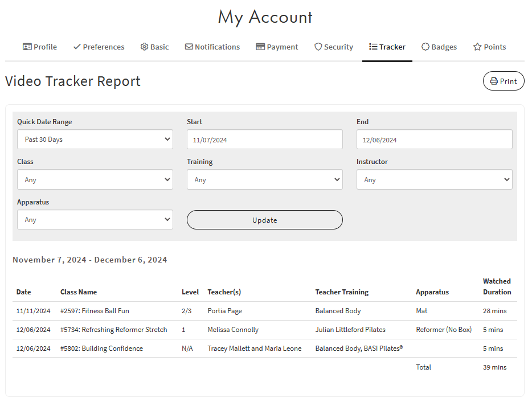
Task: Print the Video Tracker Report
Action: [504, 81]
